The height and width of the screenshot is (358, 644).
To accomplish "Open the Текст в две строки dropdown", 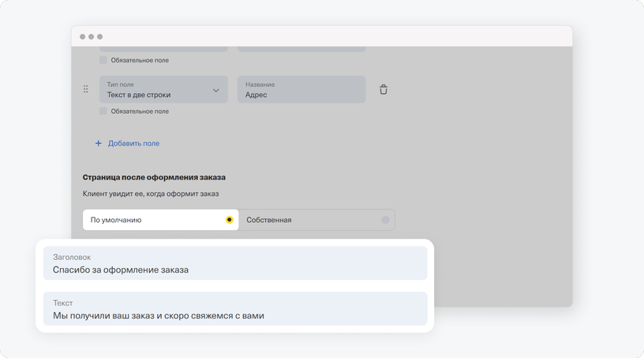I will tap(163, 89).
